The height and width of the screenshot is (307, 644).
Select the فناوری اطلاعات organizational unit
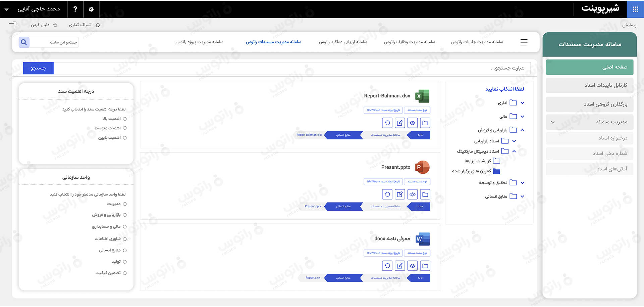tap(125, 239)
